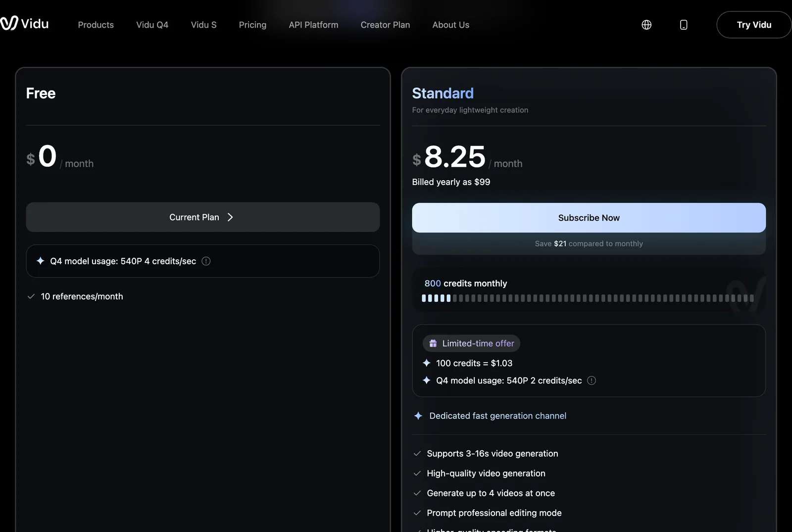Click 'Dedicated fast generation channel' text
Viewport: 792px width, 532px height.
pos(497,416)
